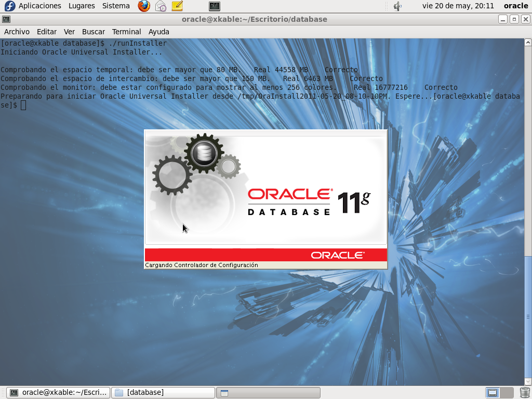Switch to second workspace in switcher
The width and height of the screenshot is (532, 399).
(x=507, y=393)
